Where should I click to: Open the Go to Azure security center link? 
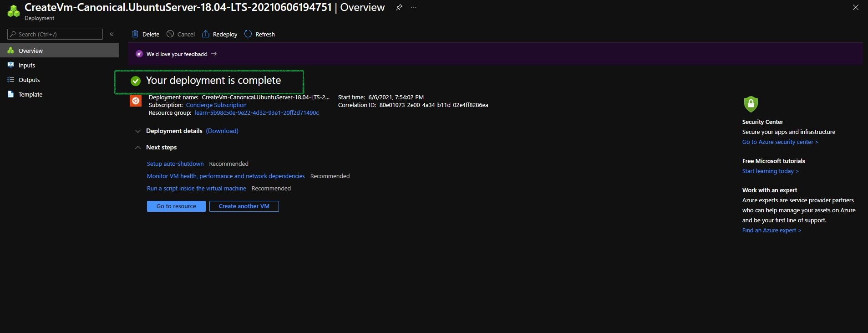780,142
